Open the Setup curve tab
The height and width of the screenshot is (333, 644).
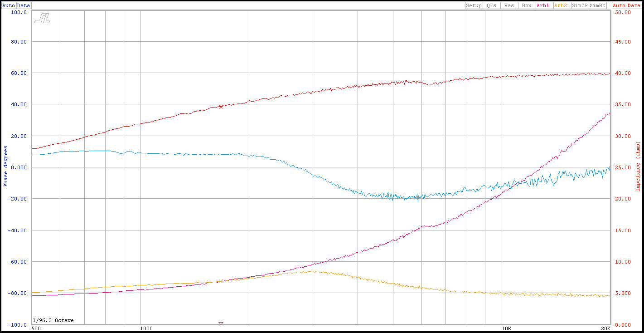click(x=474, y=5)
